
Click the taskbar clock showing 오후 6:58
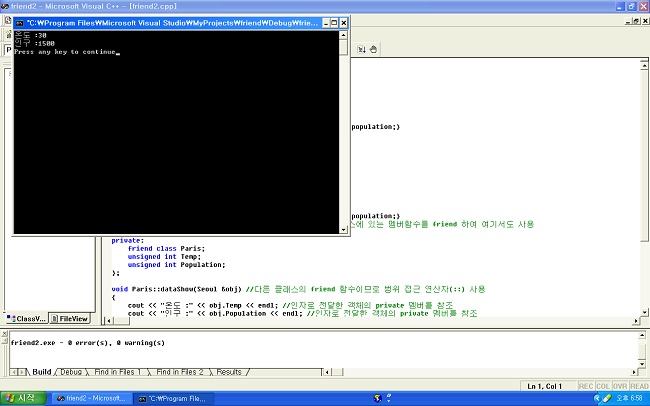pos(628,398)
